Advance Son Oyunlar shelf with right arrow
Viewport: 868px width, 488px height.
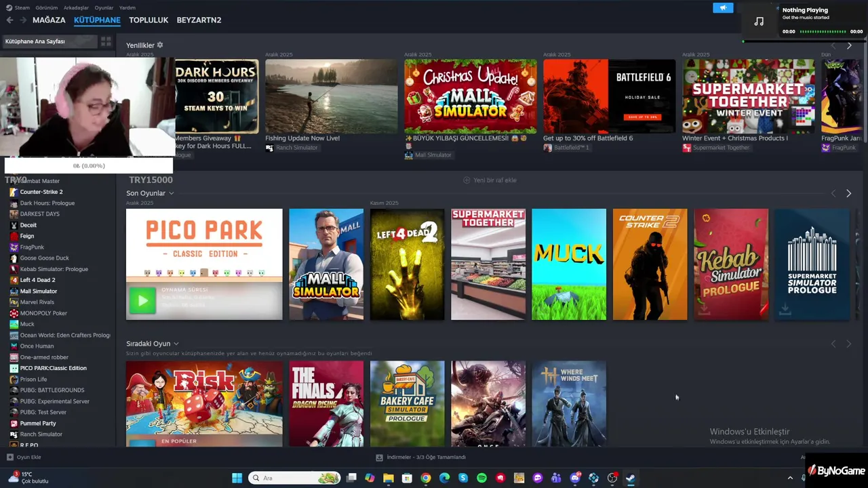(x=848, y=193)
